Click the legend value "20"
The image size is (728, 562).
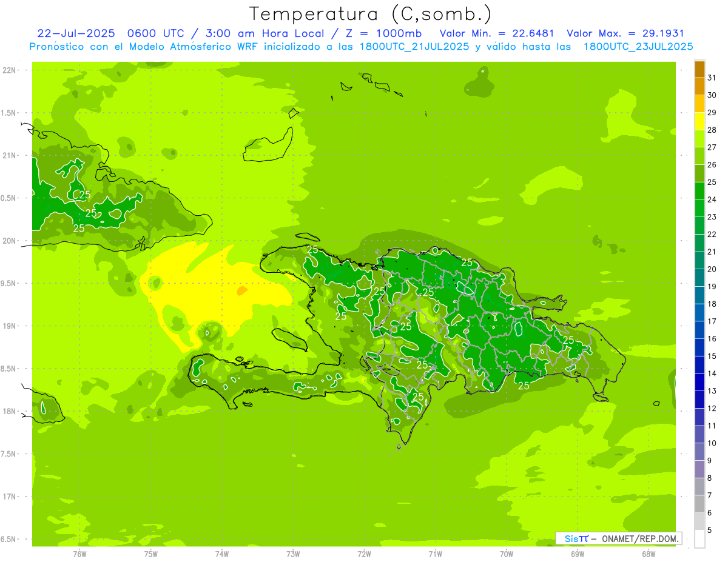712,269
